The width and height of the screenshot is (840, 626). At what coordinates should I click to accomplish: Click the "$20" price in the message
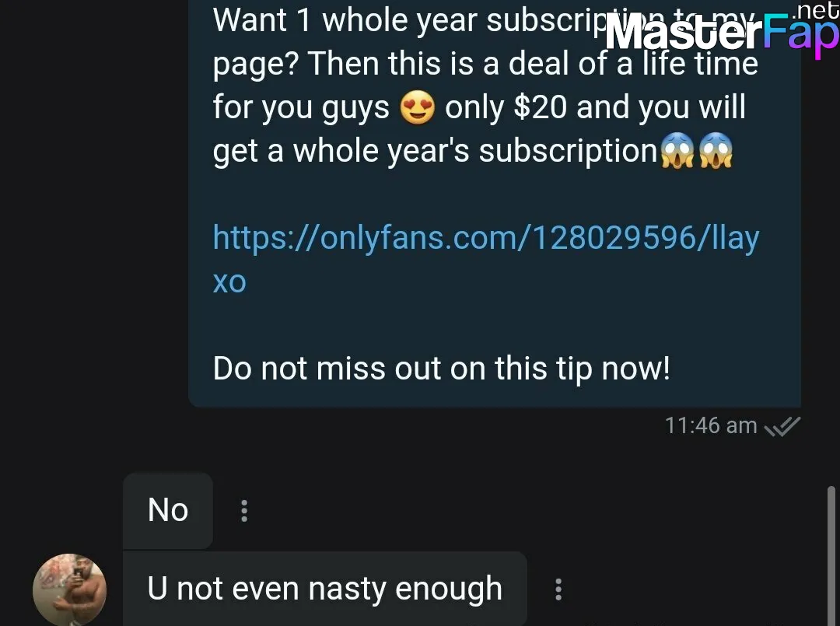(x=540, y=107)
